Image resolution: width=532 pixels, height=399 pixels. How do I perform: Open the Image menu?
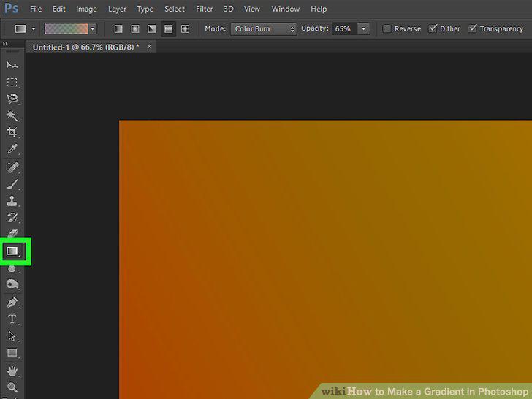tap(86, 9)
